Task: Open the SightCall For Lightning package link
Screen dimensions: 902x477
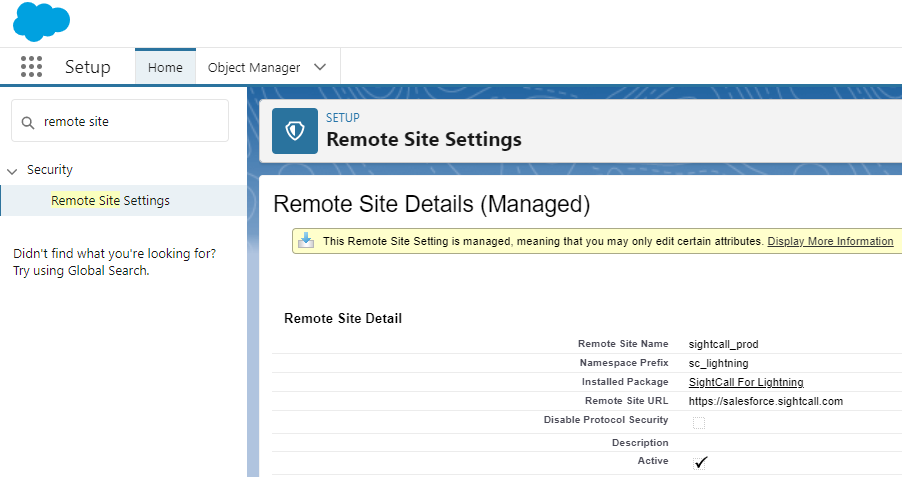Action: click(746, 382)
